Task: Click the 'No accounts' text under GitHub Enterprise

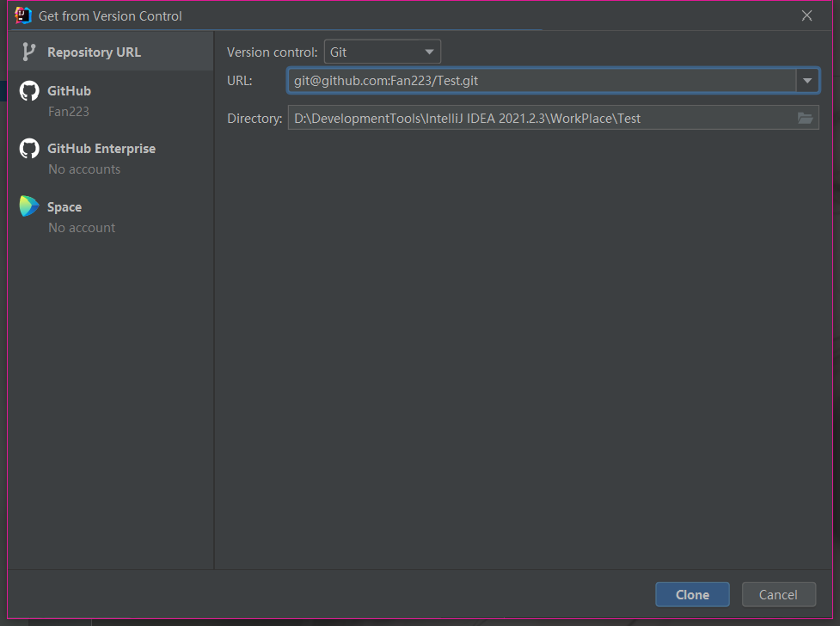Action: [x=84, y=169]
